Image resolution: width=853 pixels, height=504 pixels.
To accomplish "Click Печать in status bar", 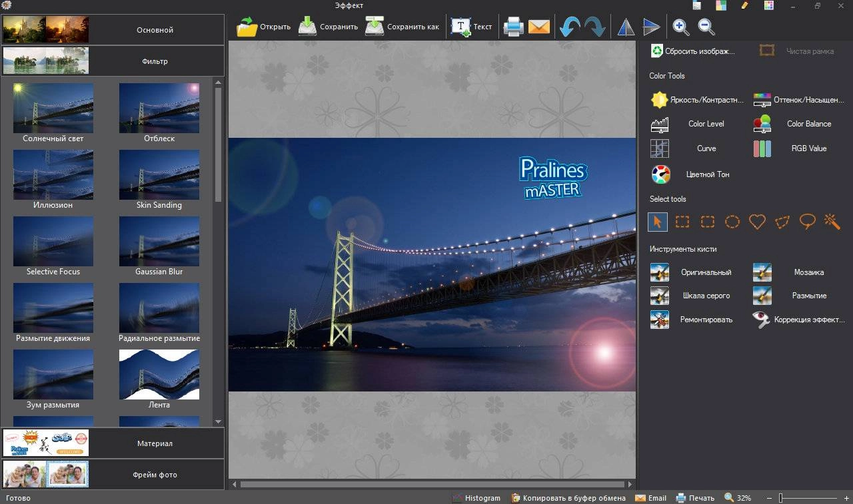I will click(x=694, y=498).
